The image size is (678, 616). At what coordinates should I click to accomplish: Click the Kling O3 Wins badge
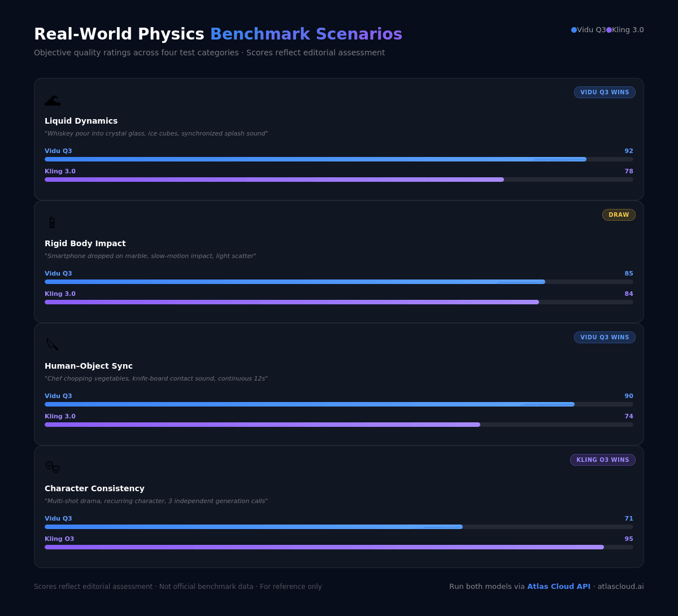pos(602,460)
